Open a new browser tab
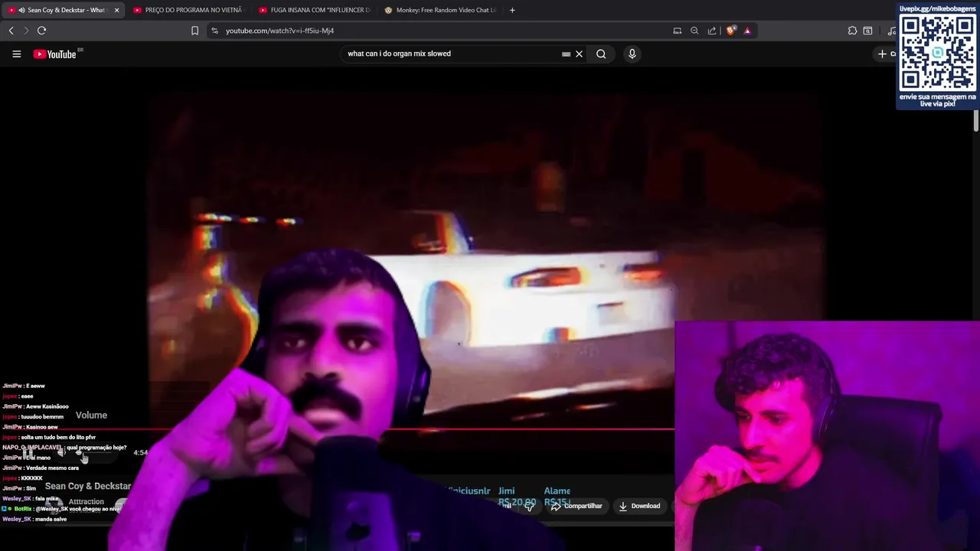Image resolution: width=980 pixels, height=551 pixels. pyautogui.click(x=512, y=10)
